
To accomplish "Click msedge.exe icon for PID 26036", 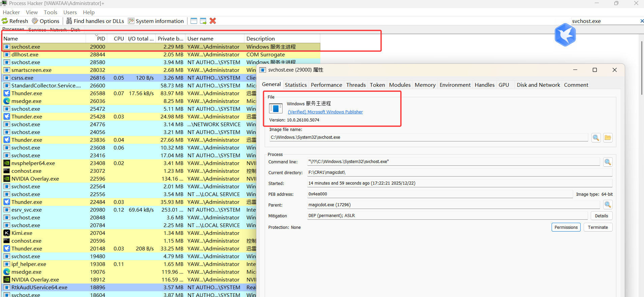I will pos(7,101).
